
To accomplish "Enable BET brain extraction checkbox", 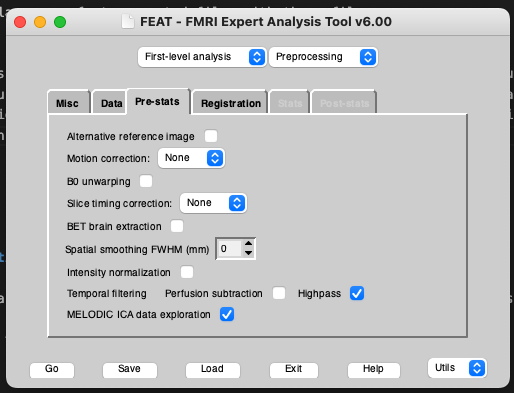I will tap(177, 226).
